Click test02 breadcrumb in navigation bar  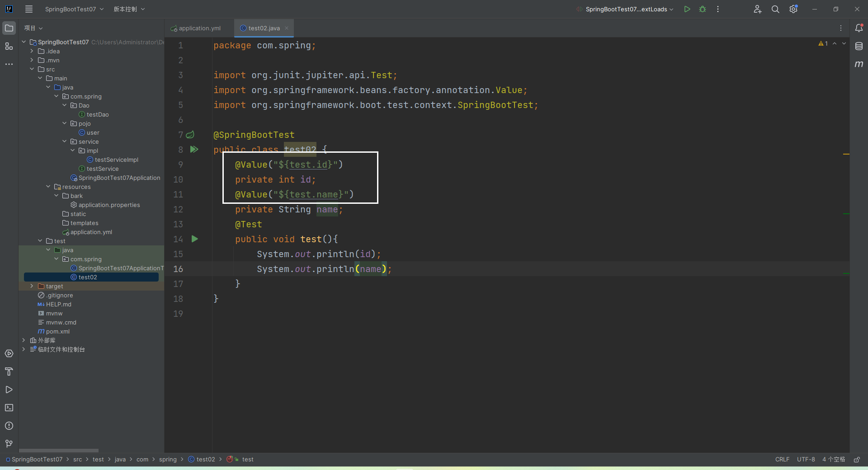pos(202,460)
